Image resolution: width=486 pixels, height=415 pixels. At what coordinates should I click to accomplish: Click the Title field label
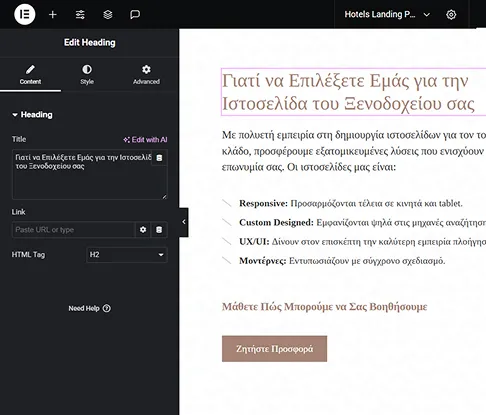(19, 139)
